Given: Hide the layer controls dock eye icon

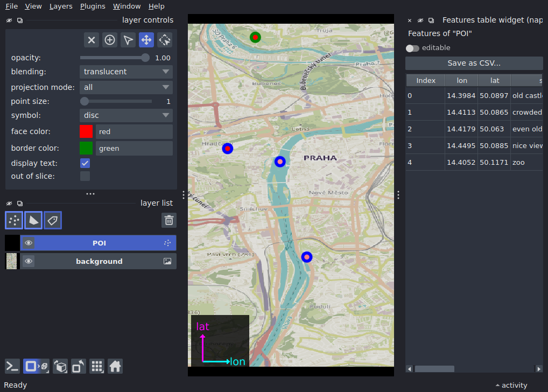Looking at the screenshot, I should 10,20.
